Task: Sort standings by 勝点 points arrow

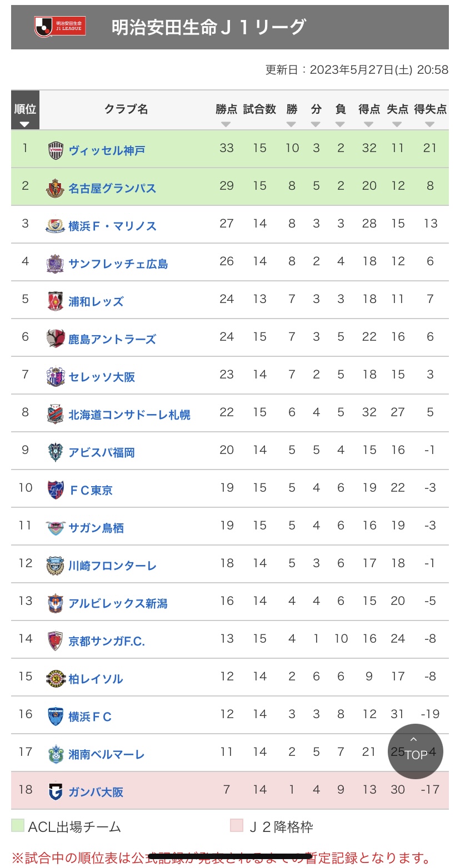Action: click(x=226, y=124)
